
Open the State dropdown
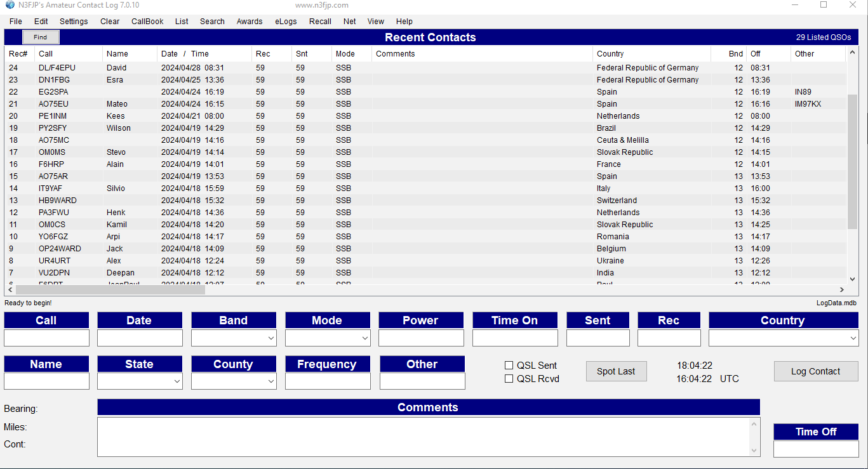(177, 381)
